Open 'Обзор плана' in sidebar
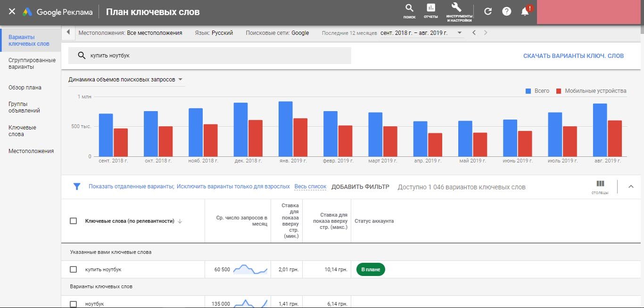644x308 pixels. point(25,88)
